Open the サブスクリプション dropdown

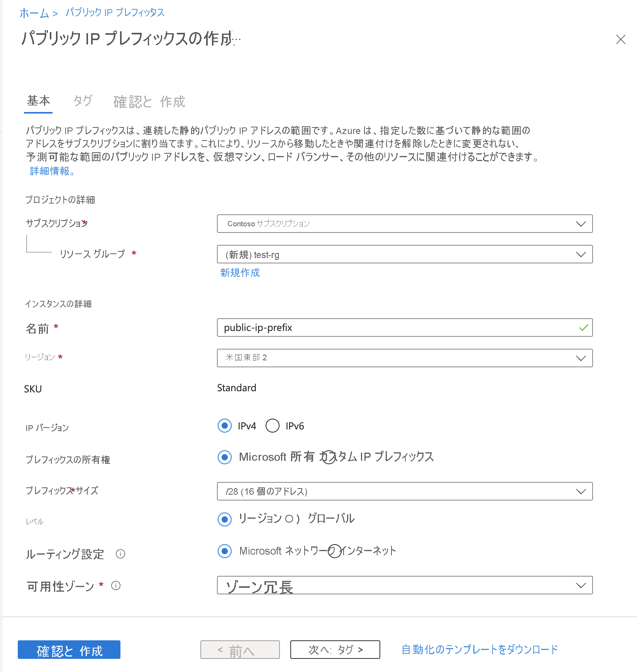coord(405,224)
